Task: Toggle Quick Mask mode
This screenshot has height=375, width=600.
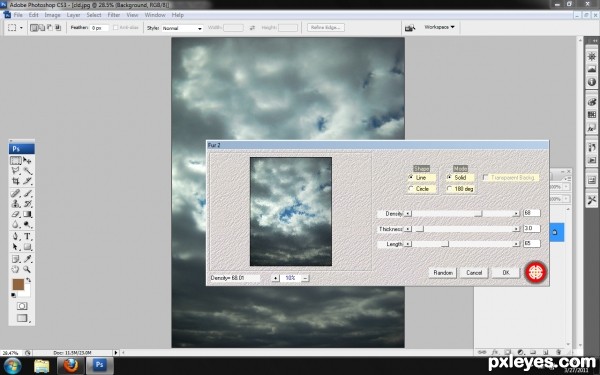Action: tap(22, 306)
